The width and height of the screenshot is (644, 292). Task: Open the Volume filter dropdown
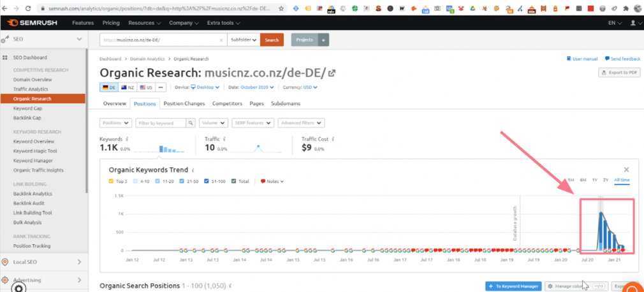coord(214,123)
